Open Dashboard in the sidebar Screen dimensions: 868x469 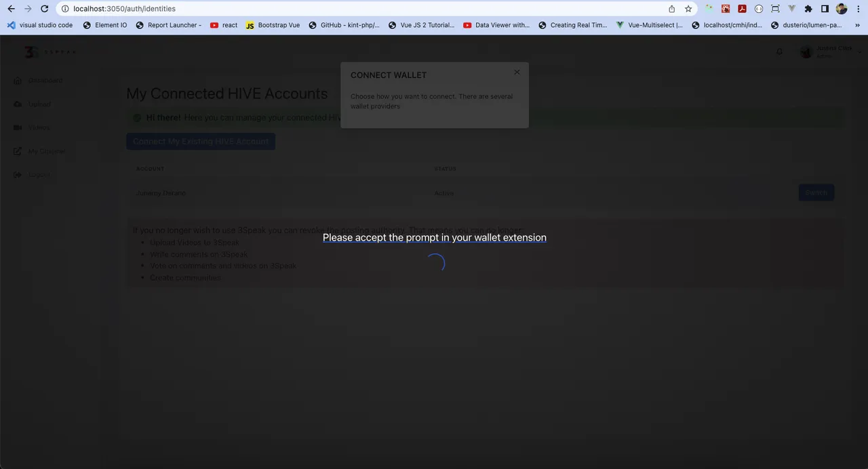tap(38, 81)
